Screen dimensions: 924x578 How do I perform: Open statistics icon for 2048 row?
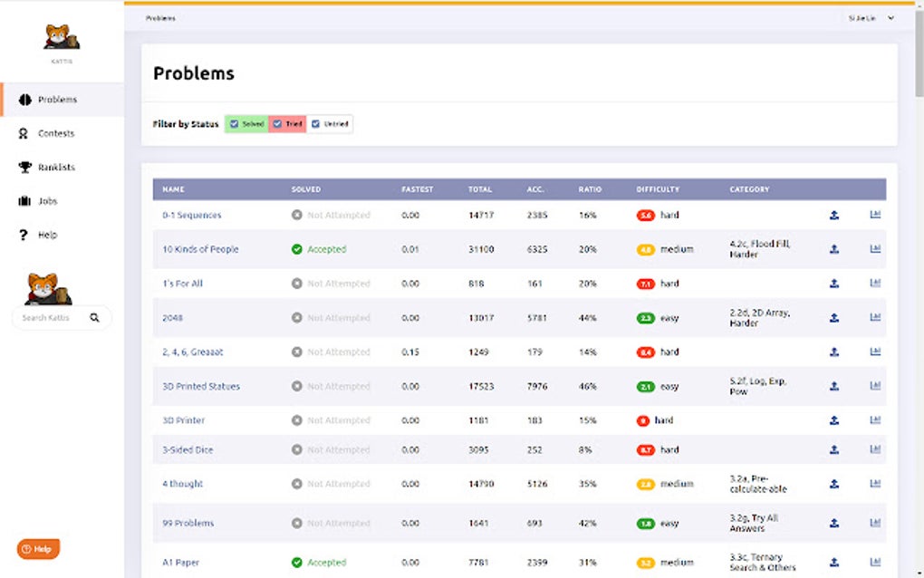(875, 317)
